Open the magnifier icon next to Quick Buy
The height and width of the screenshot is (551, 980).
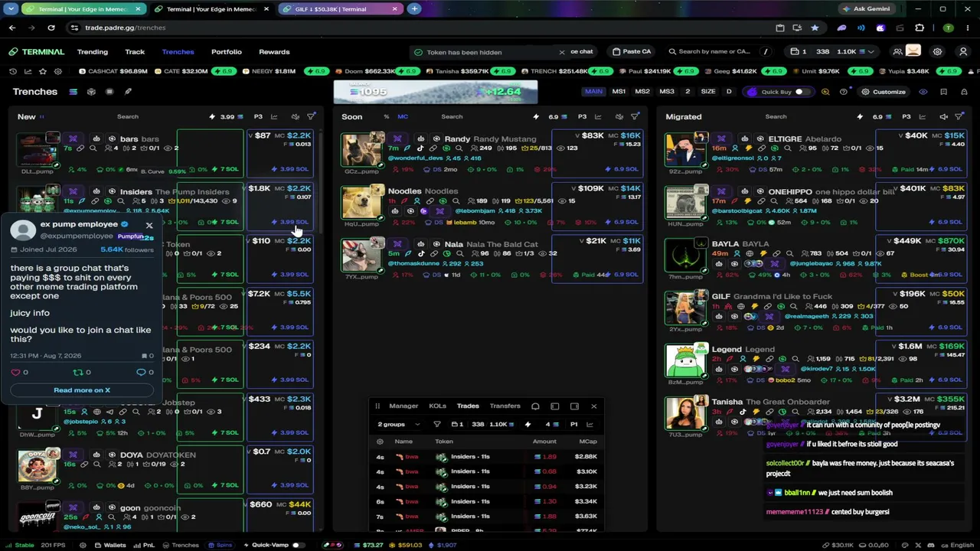click(x=825, y=92)
